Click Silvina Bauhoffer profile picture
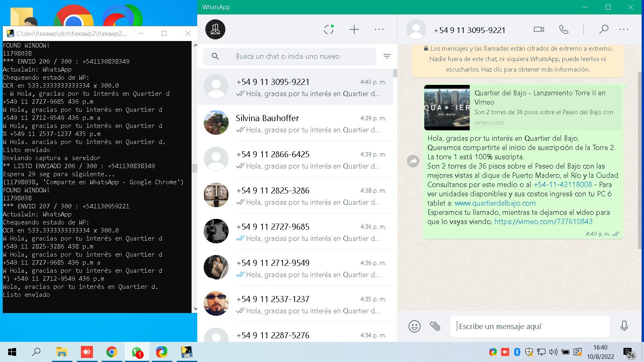The width and height of the screenshot is (644, 362). 216,122
